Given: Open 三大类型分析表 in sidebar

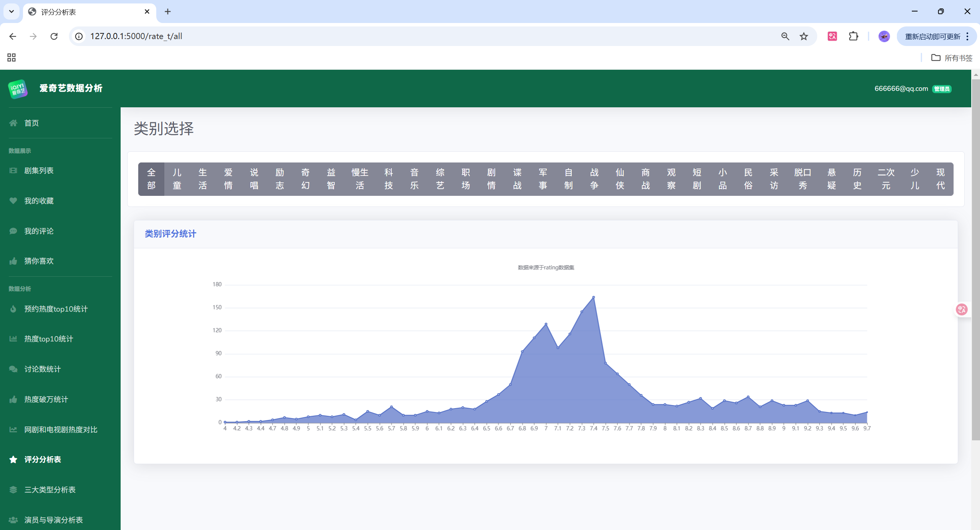Looking at the screenshot, I should pos(50,490).
